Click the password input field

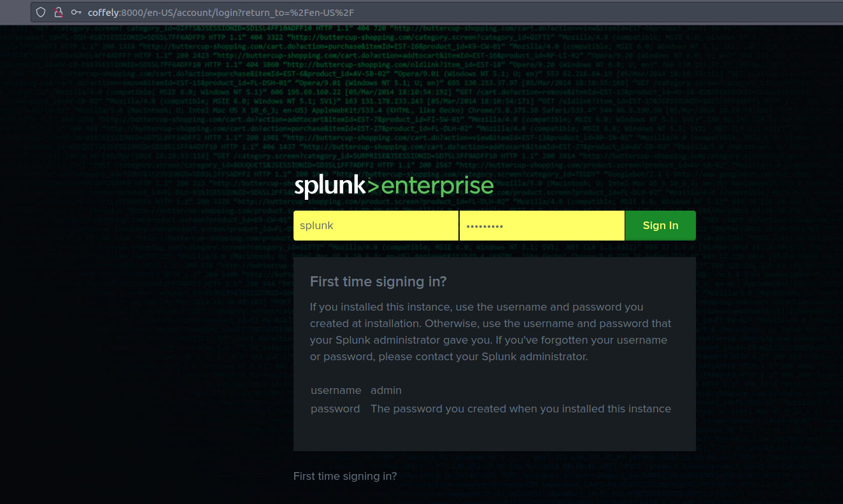(x=542, y=225)
